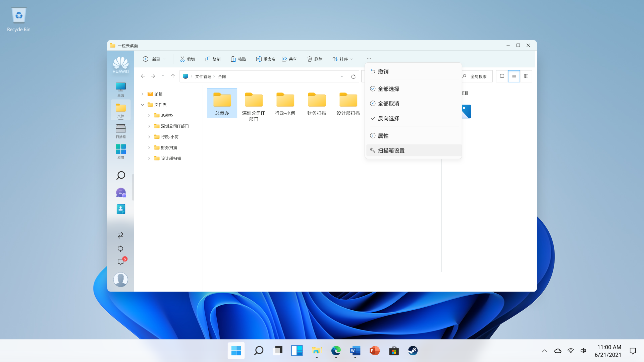Choose 全部选择 in the context menu
644x362 pixels.
(388, 89)
